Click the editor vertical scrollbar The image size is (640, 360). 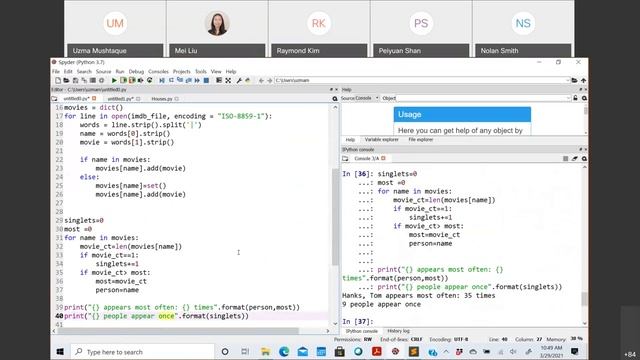[x=335, y=216]
